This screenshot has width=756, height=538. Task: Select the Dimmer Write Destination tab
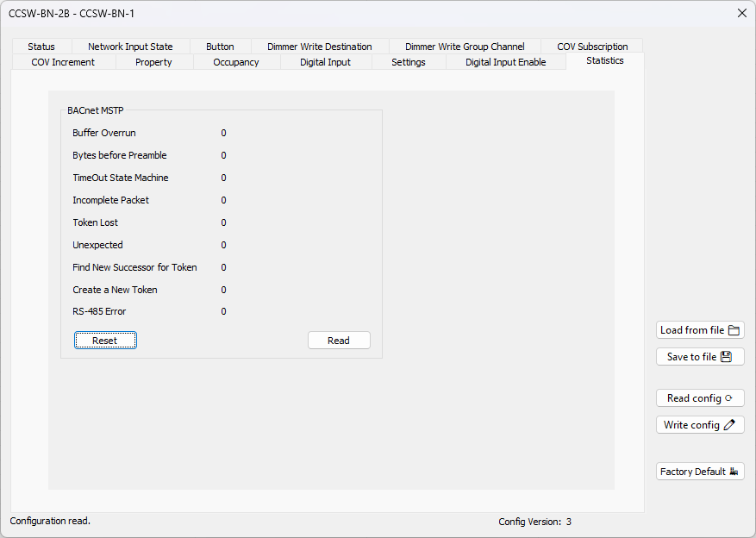(320, 47)
